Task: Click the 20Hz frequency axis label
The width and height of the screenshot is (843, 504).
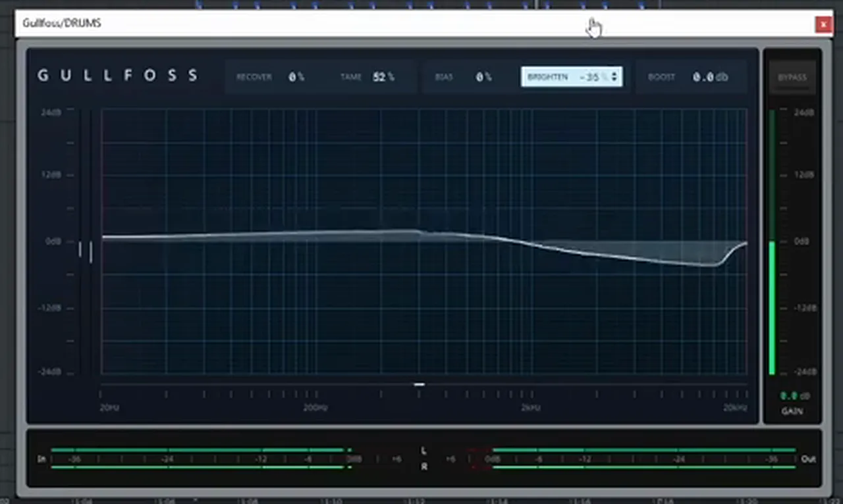Action: (x=110, y=408)
